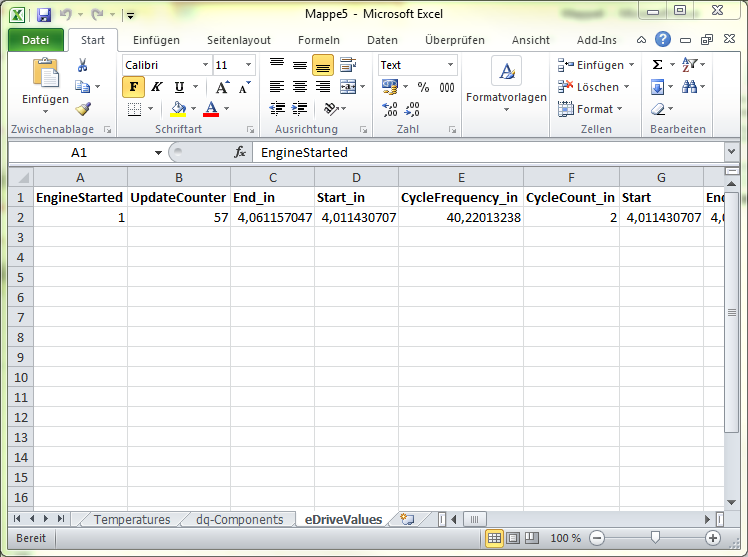748x557 pixels.
Task: Click the Cut scissors icon
Action: point(83,65)
